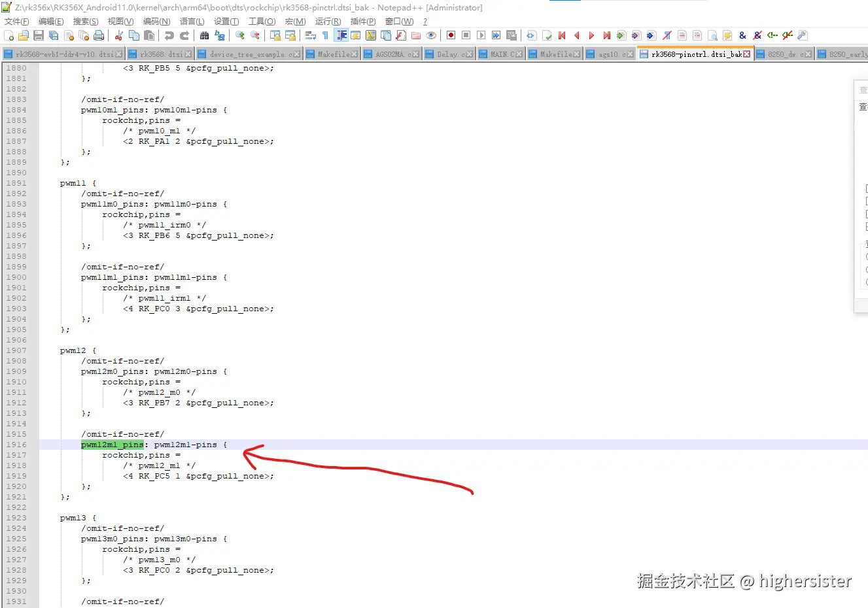
Task: Open the Function List panel icon
Action: [x=401, y=35]
